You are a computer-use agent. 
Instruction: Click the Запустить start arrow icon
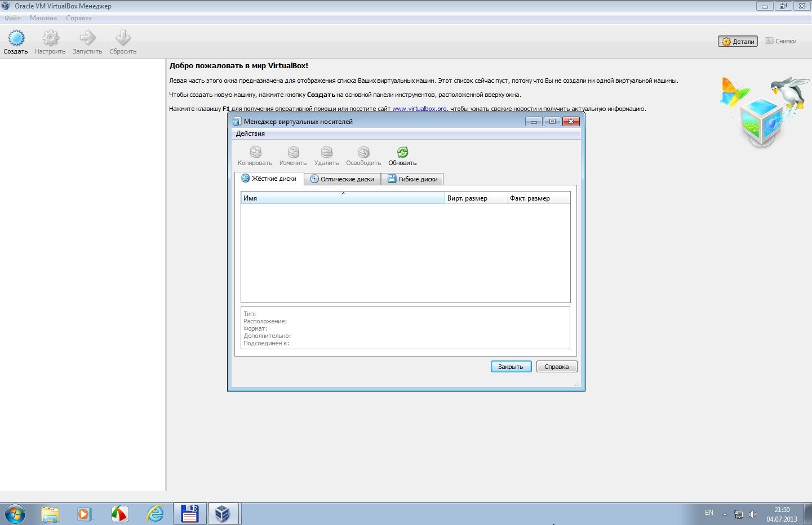click(87, 38)
